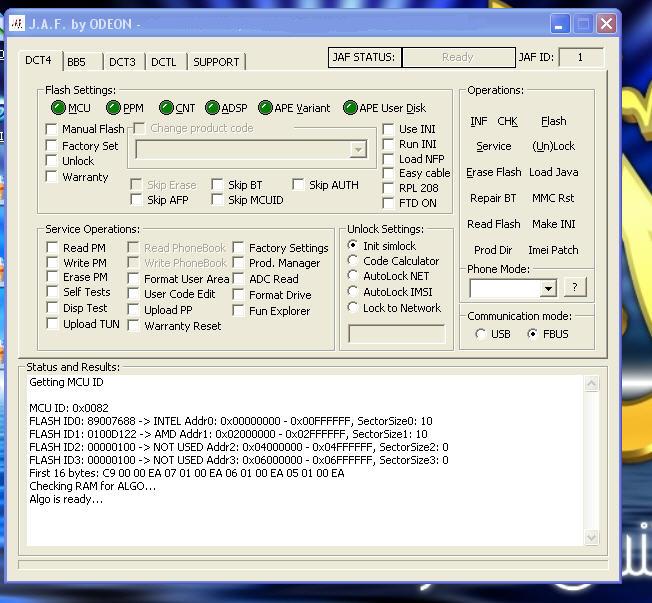Enable the Manual Flash checkbox
Image resolution: width=652 pixels, height=603 pixels.
[x=52, y=129]
